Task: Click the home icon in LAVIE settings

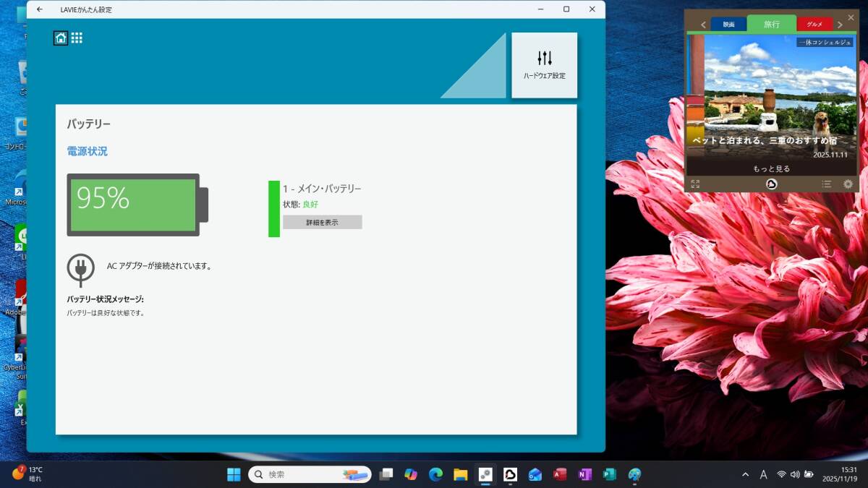Action: pyautogui.click(x=61, y=38)
